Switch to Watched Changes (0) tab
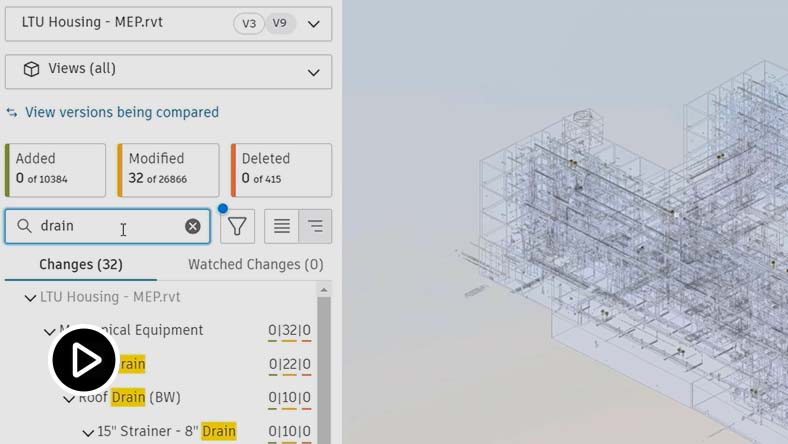The height and width of the screenshot is (444, 788). [x=256, y=264]
